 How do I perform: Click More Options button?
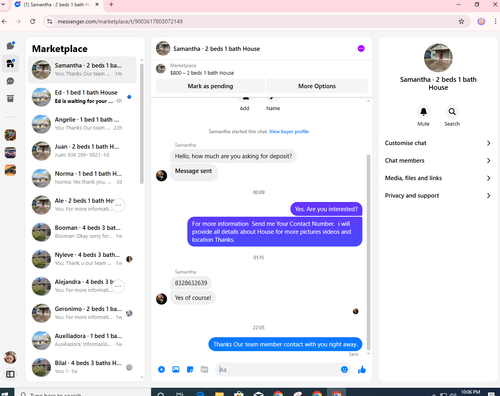(x=317, y=86)
